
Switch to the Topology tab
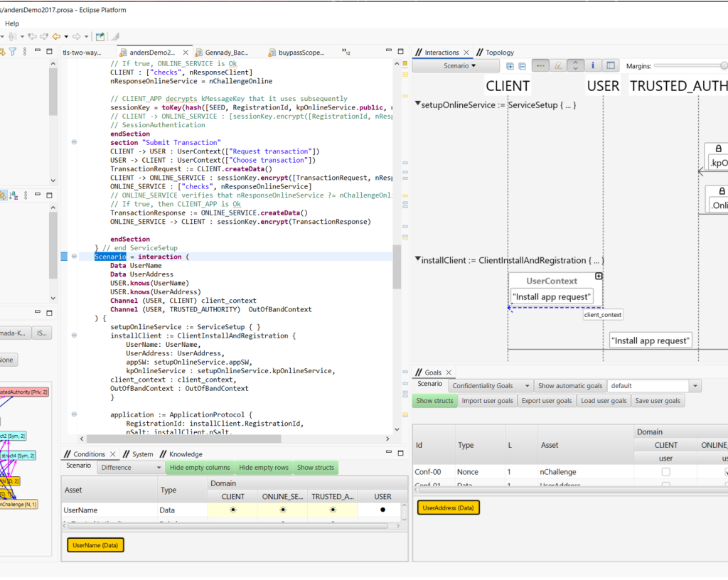click(x=496, y=53)
